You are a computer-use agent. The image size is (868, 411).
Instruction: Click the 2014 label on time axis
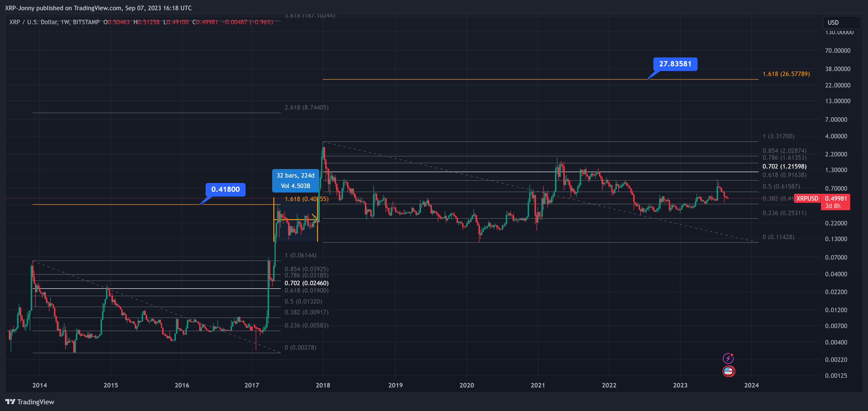click(39, 385)
